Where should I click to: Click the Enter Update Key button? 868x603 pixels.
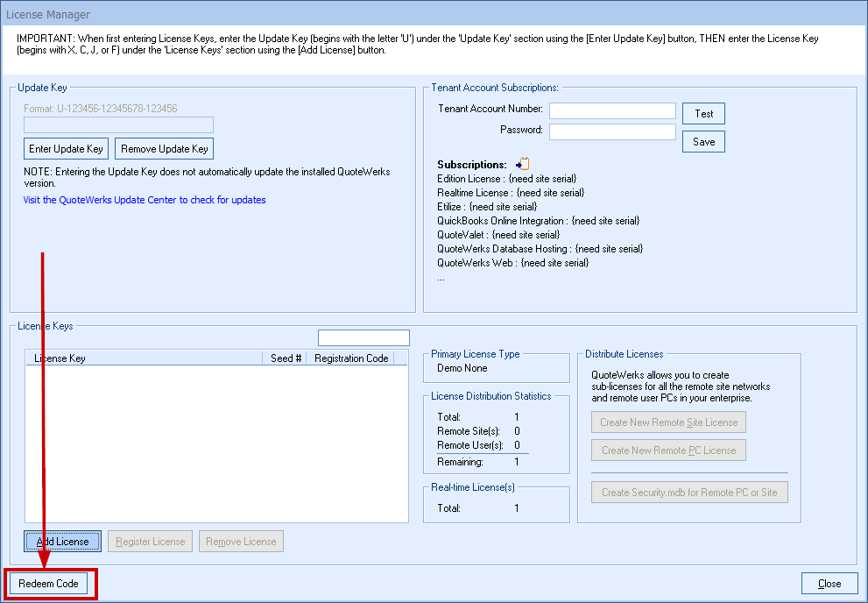67,149
